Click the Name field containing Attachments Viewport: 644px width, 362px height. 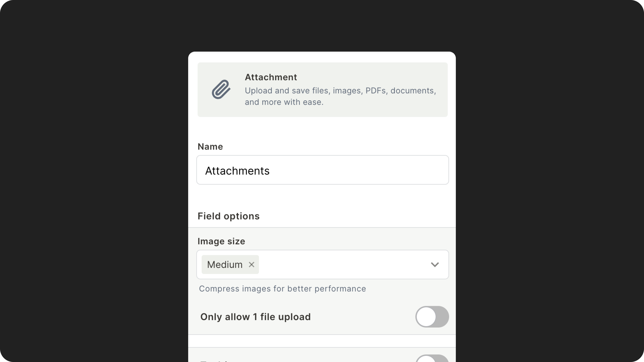coord(323,170)
